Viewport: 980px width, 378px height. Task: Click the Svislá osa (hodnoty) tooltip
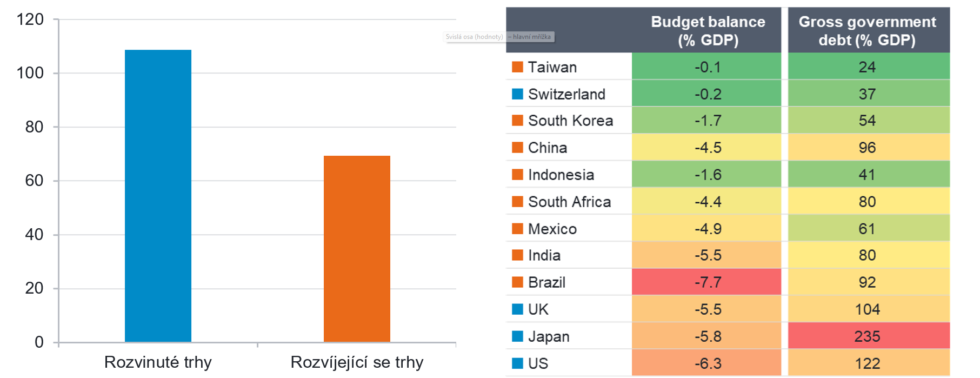pyautogui.click(x=474, y=37)
